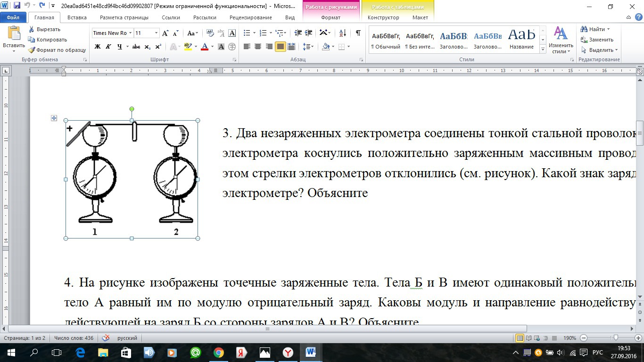Toggle the ruler display button
Viewport: 644px width, 362px height.
(x=639, y=71)
